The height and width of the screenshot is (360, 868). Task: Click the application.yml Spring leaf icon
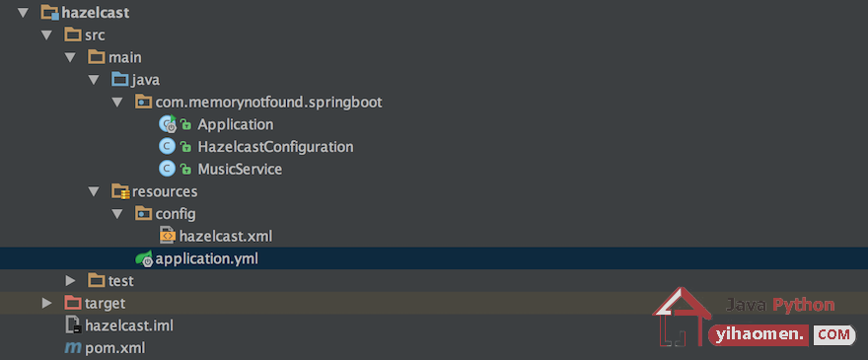[x=144, y=258]
